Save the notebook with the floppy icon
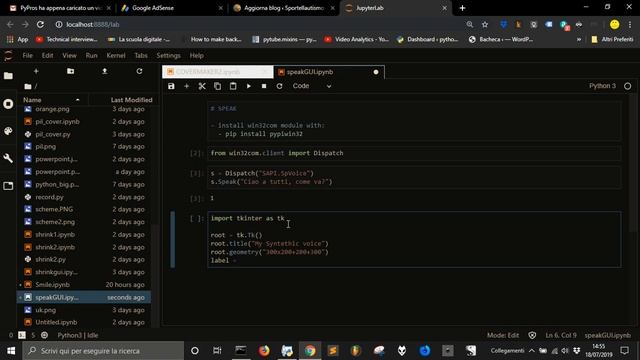 171,86
